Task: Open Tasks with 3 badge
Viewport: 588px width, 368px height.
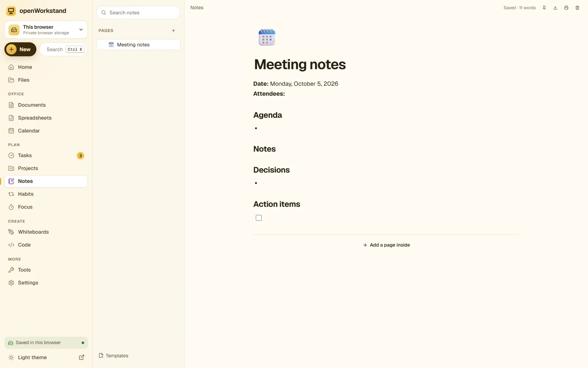Action: pyautogui.click(x=46, y=155)
